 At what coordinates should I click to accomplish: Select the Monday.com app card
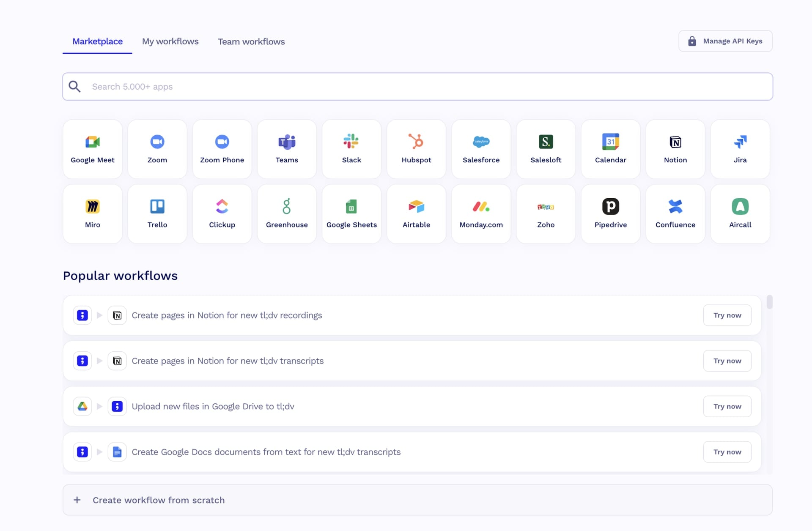(x=481, y=213)
